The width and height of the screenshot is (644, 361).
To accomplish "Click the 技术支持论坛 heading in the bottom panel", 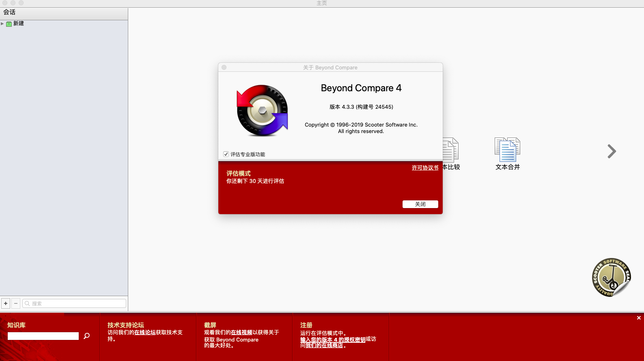I will (126, 325).
